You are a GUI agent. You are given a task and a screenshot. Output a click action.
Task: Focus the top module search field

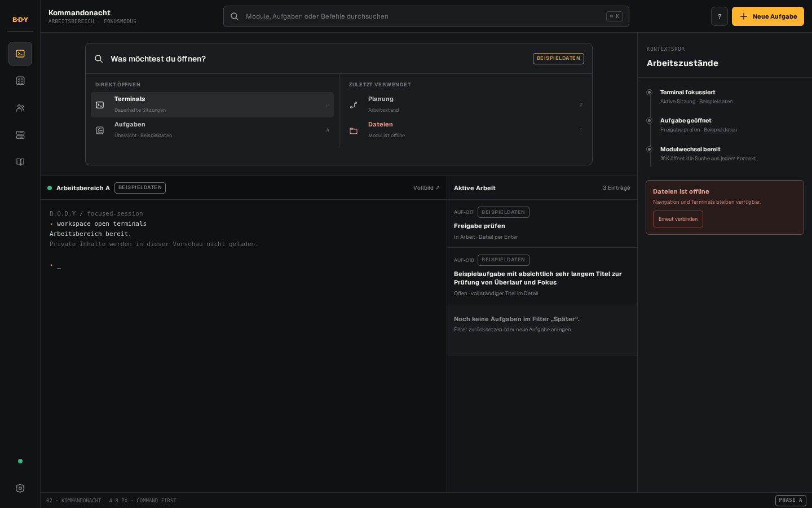coord(426,16)
